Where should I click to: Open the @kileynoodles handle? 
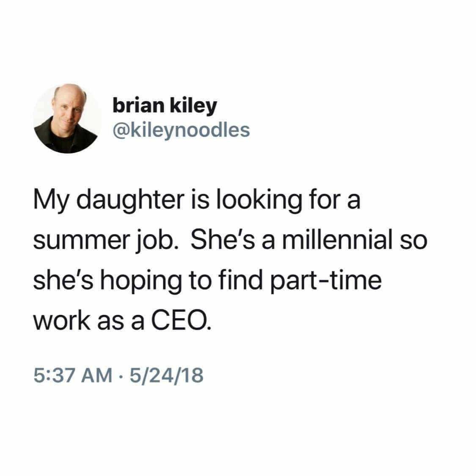click(x=181, y=131)
